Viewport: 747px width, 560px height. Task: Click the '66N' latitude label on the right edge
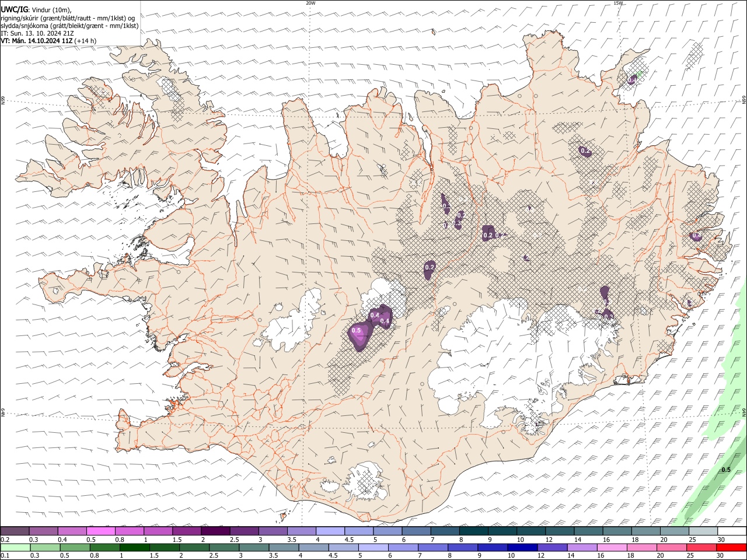pyautogui.click(x=744, y=100)
